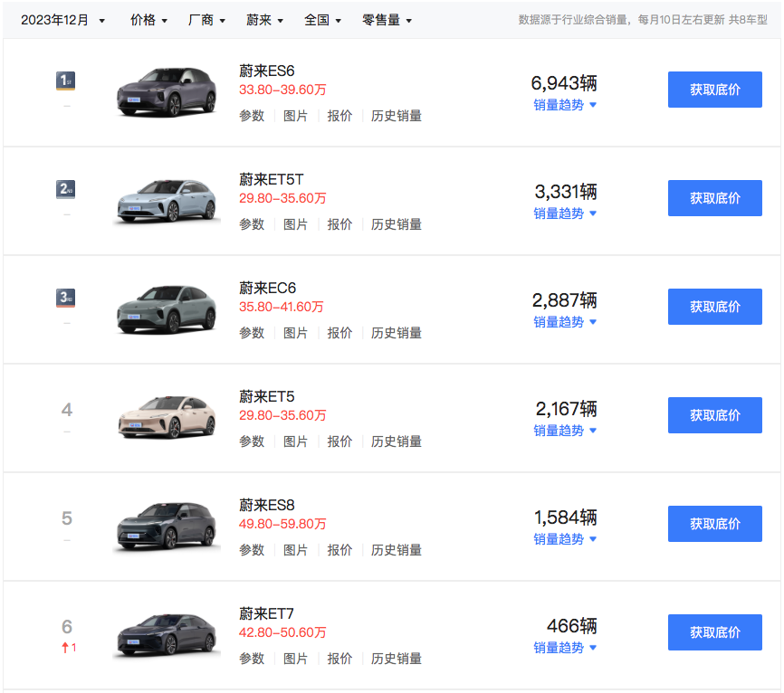View 图片 photos for 蔚来ET5
The width and height of the screenshot is (784, 693).
(295, 441)
